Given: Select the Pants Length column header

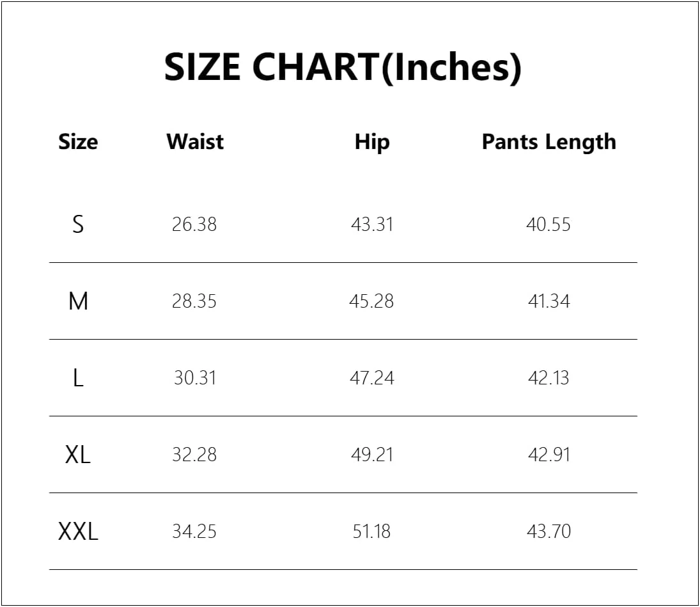Looking at the screenshot, I should 548,141.
